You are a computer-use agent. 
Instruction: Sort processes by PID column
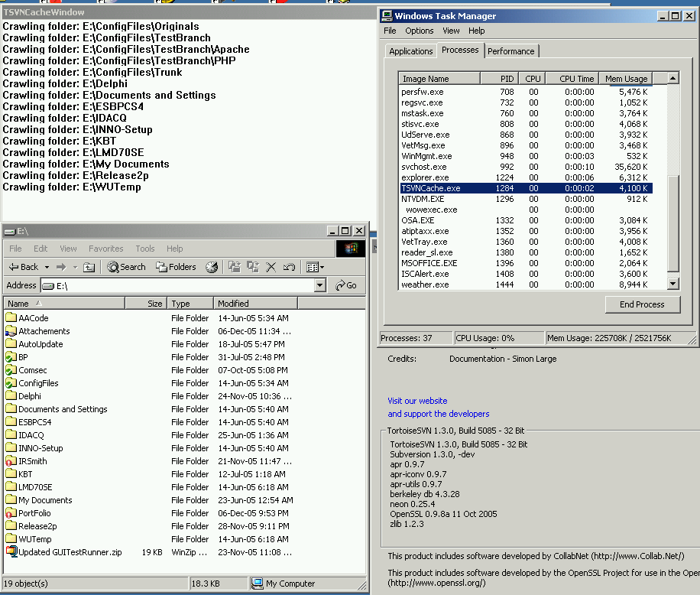500,79
